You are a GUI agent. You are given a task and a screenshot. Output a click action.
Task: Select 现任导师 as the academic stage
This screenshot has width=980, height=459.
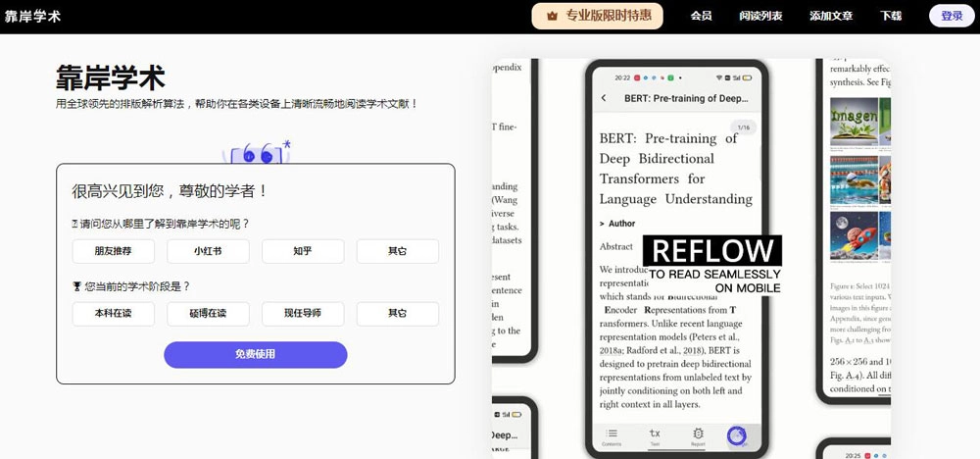303,314
